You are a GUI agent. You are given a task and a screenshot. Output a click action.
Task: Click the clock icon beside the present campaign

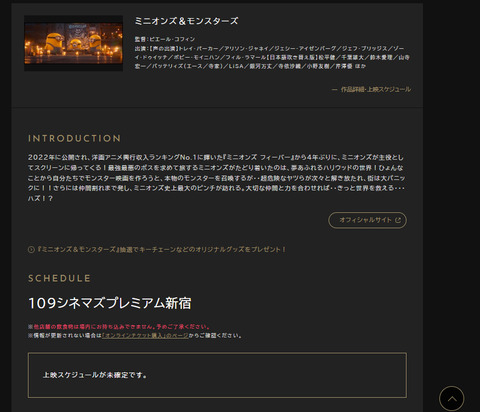click(31, 250)
